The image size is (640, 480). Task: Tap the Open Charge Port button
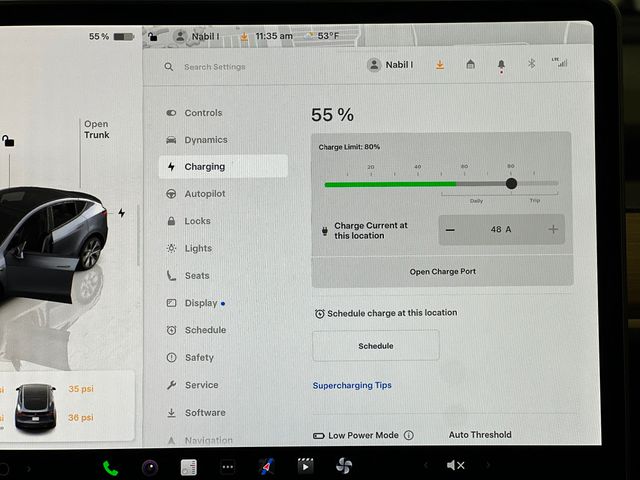[442, 271]
